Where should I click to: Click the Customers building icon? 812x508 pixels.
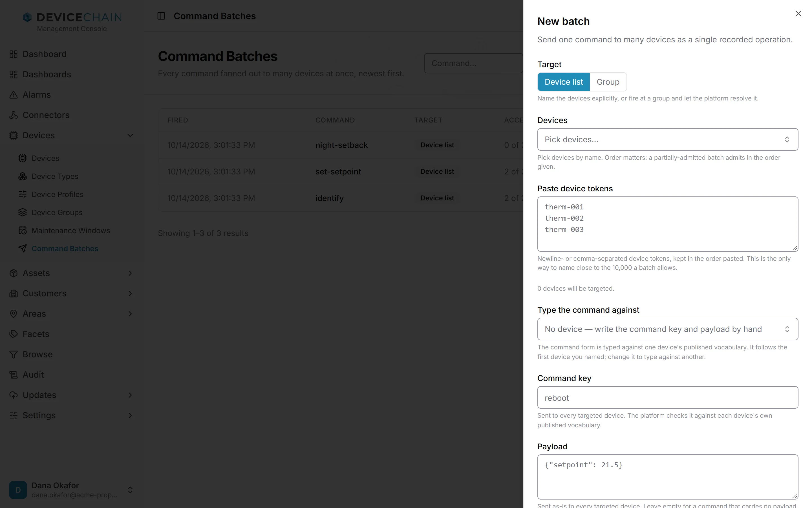(14, 293)
